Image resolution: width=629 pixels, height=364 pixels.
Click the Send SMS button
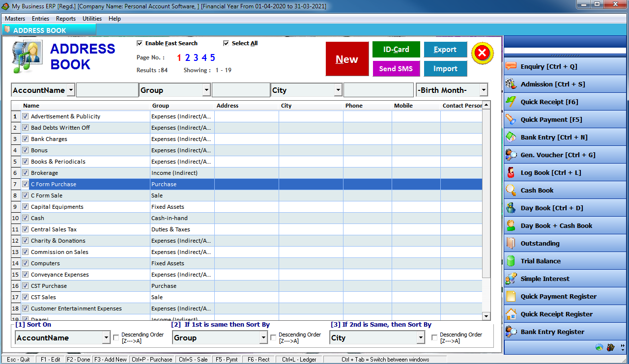pyautogui.click(x=396, y=69)
